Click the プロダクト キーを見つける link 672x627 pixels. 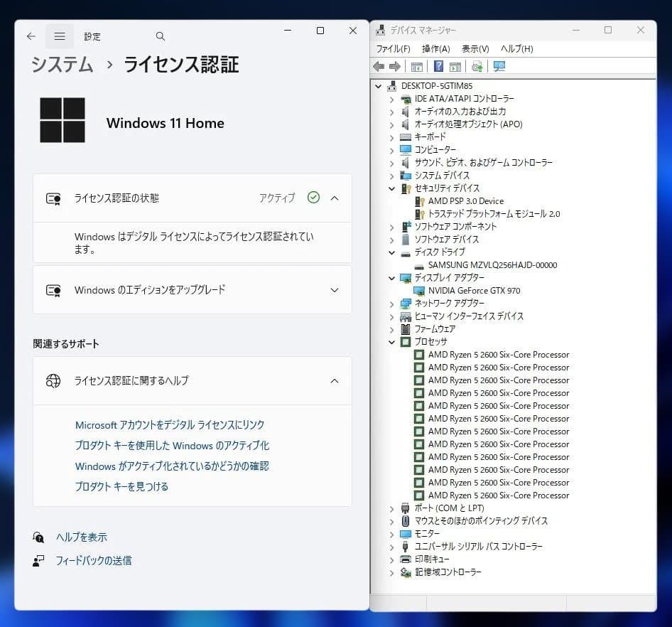click(x=121, y=487)
